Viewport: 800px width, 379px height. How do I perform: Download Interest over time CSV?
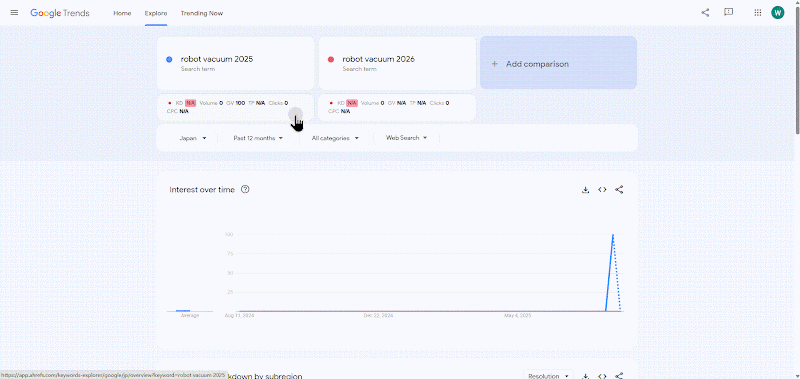click(585, 190)
